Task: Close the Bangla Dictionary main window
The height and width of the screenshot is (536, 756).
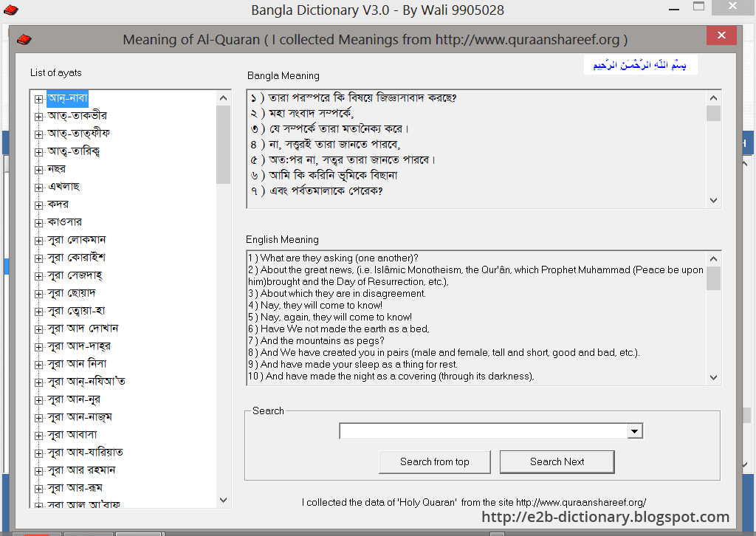Action: 733,6
